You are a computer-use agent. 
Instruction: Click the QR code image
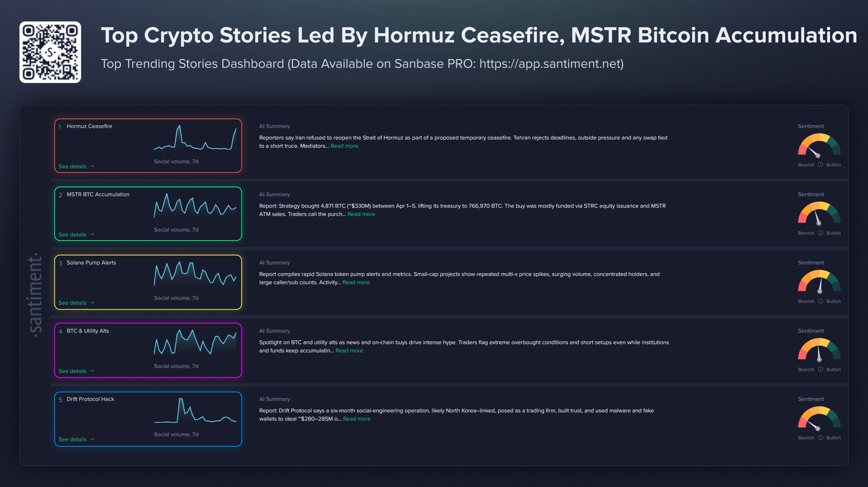pyautogui.click(x=50, y=52)
